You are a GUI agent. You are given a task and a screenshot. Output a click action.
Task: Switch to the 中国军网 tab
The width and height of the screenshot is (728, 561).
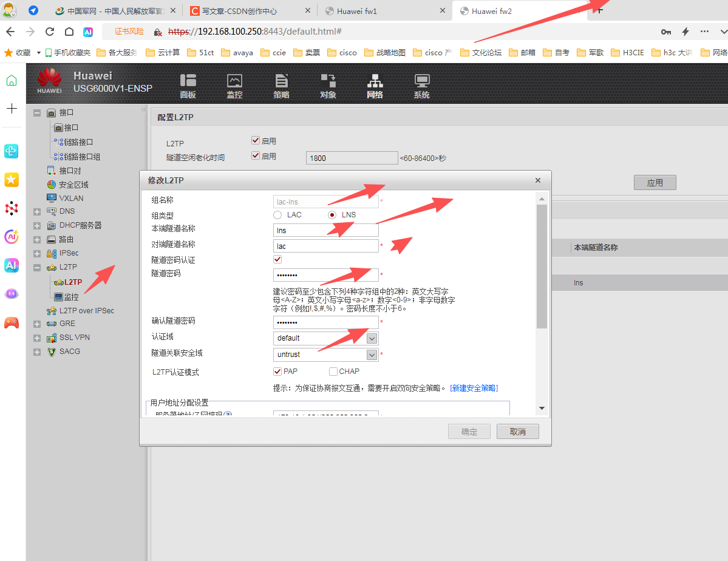115,11
